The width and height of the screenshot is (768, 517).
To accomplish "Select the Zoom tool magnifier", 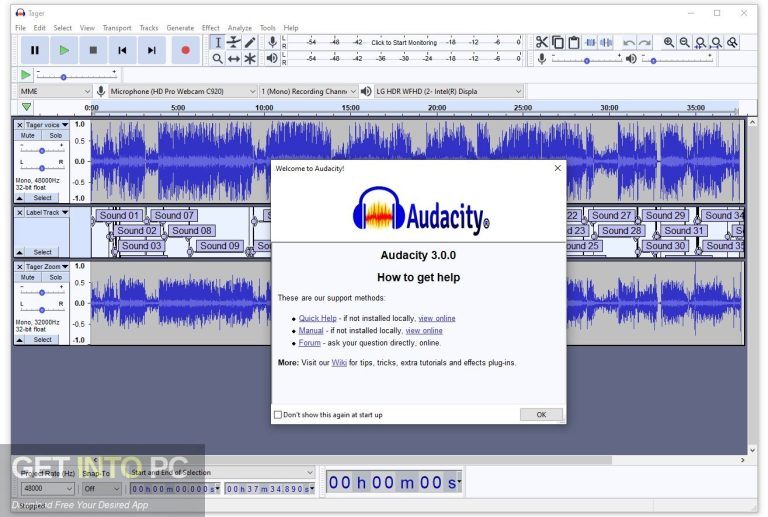I will (217, 59).
